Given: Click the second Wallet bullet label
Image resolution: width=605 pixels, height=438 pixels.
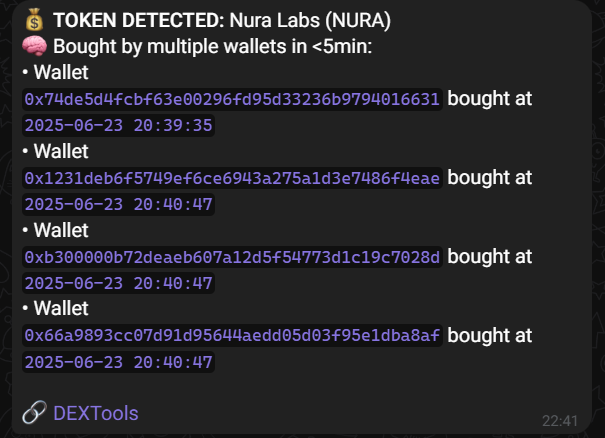Looking at the screenshot, I should click(x=61, y=151).
